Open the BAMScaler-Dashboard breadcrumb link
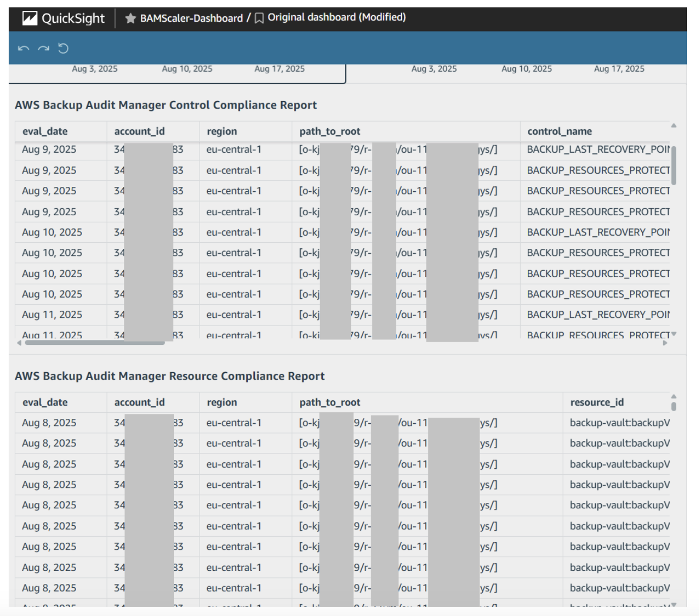The width and height of the screenshot is (699, 616). tap(191, 18)
